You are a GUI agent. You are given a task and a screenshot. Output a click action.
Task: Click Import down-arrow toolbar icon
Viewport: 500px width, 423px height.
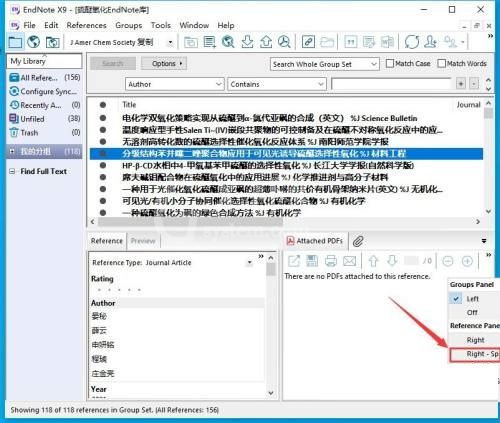coord(247,42)
